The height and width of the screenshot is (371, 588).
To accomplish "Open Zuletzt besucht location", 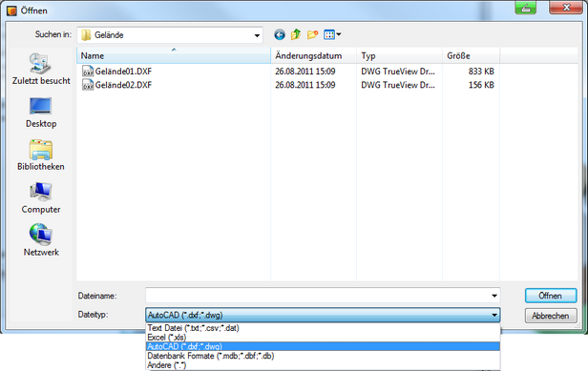I will [x=41, y=69].
